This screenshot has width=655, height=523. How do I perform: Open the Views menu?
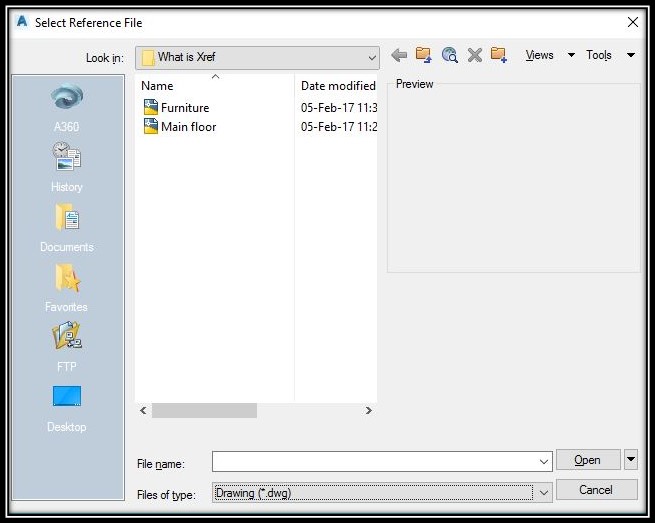click(x=539, y=55)
